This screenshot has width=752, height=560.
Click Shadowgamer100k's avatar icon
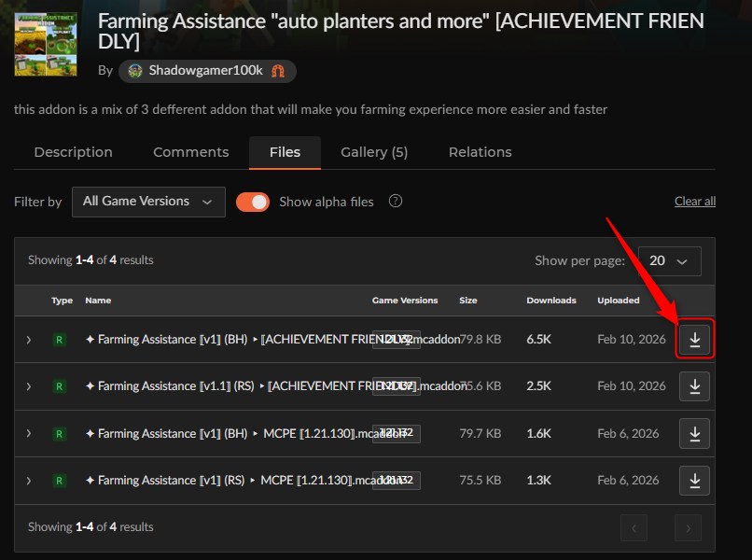pos(135,71)
